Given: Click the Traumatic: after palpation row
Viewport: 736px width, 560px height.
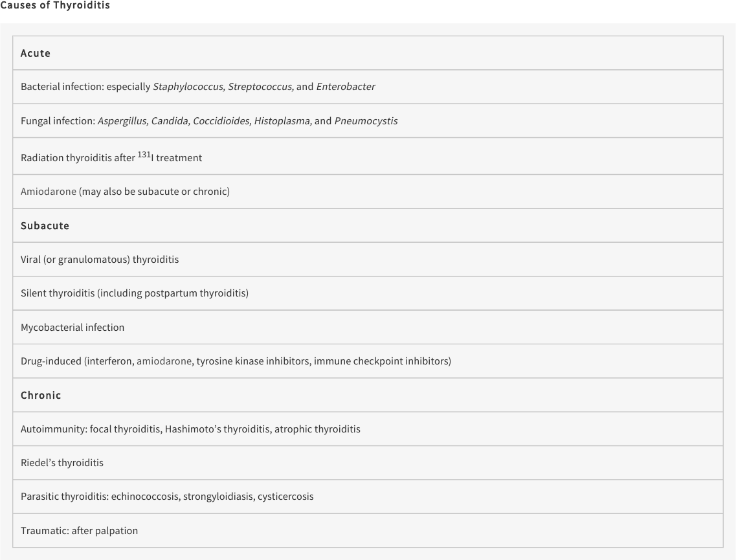Looking at the screenshot, I should click(x=368, y=530).
